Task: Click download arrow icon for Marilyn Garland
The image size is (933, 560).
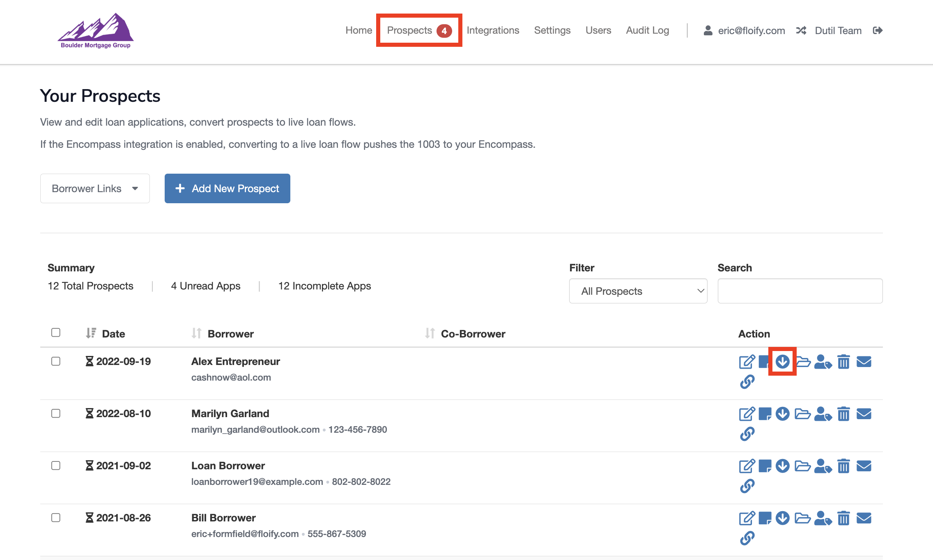Action: pyautogui.click(x=782, y=414)
